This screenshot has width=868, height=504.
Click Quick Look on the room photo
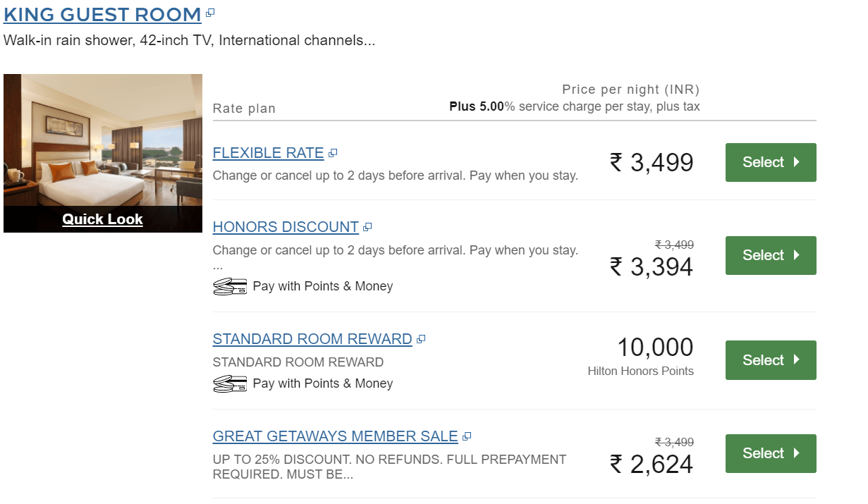click(x=102, y=219)
